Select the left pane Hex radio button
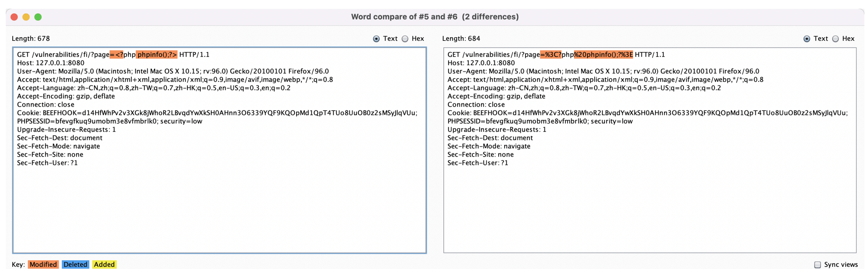Screen dimensions: 868x269 (405, 39)
